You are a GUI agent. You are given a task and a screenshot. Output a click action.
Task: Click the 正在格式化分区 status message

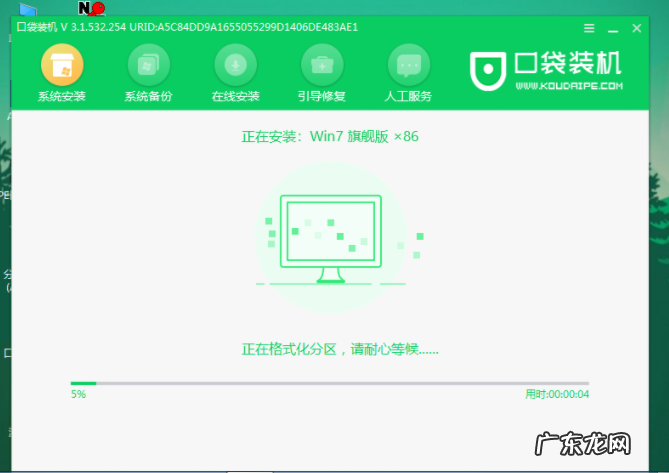[340, 349]
